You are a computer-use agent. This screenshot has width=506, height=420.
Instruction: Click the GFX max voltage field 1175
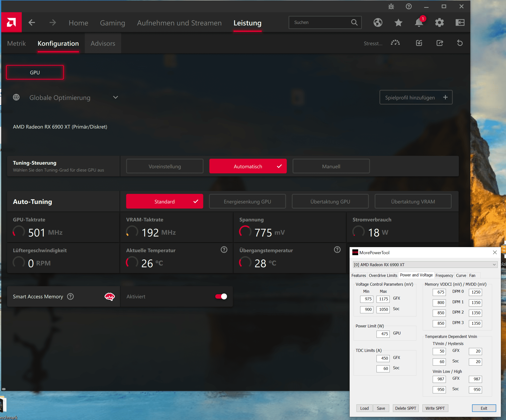[383, 299]
